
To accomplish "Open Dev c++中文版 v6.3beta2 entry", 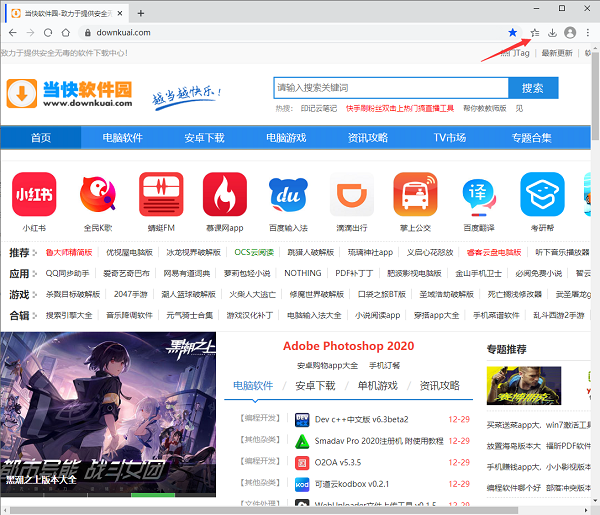I will 361,419.
